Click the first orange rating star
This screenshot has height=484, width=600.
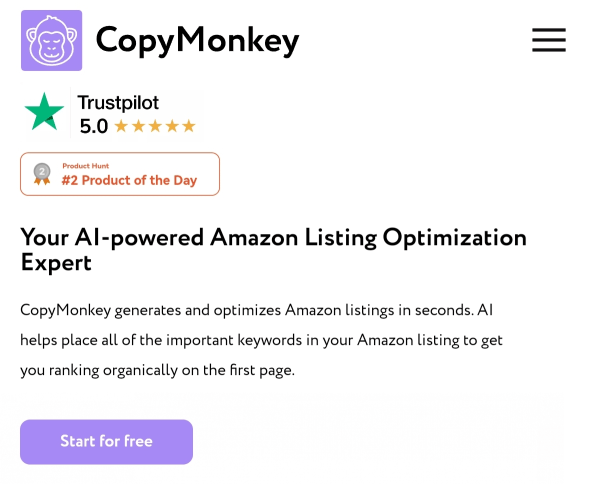[x=122, y=126]
